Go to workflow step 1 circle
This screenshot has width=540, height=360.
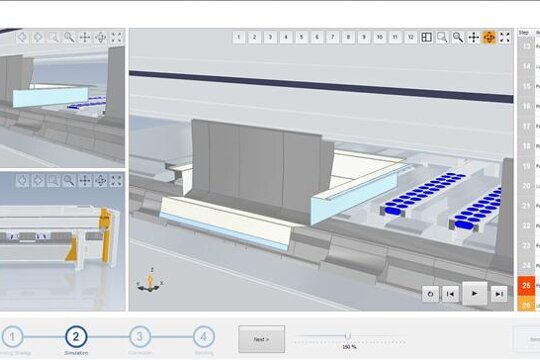point(12,337)
